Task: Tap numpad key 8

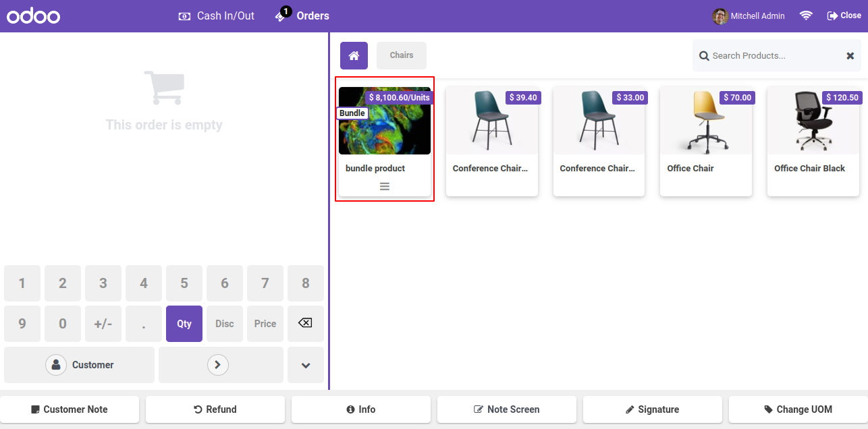Action: [x=306, y=283]
